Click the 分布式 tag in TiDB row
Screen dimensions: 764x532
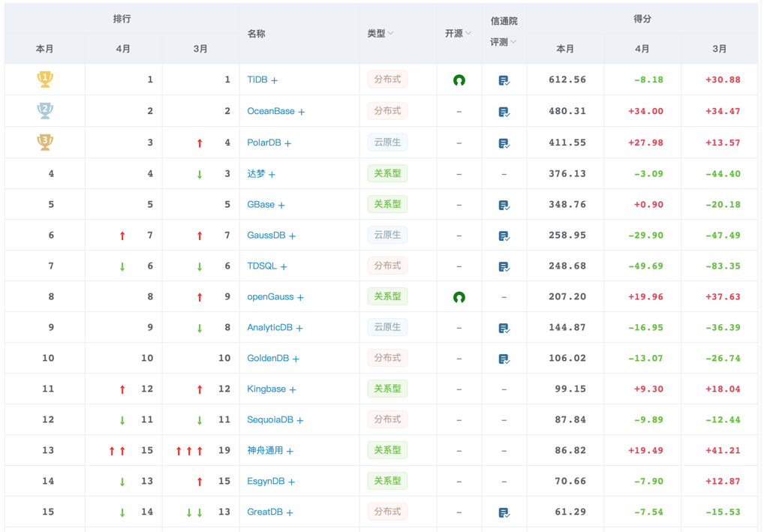[x=387, y=80]
